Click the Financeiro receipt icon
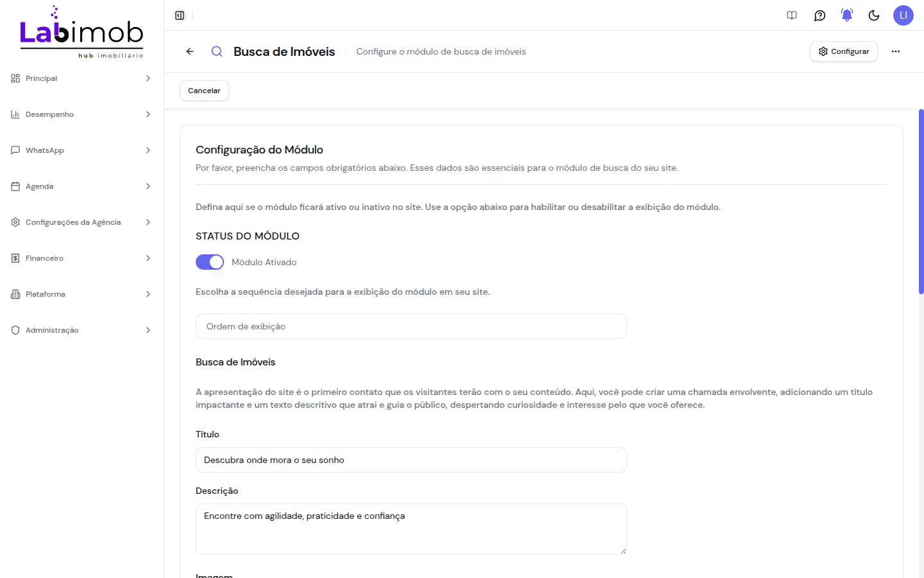Image resolution: width=924 pixels, height=578 pixels. (15, 258)
